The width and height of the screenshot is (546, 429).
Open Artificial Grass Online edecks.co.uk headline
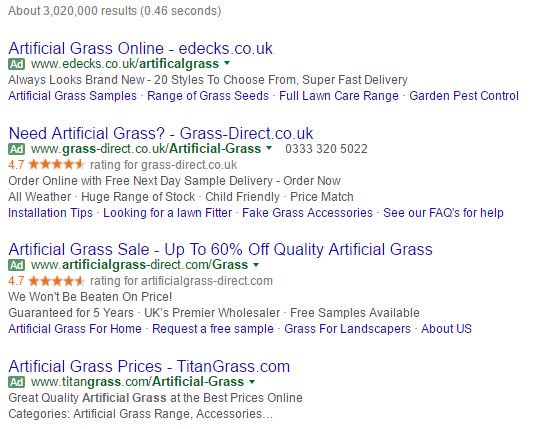point(140,48)
